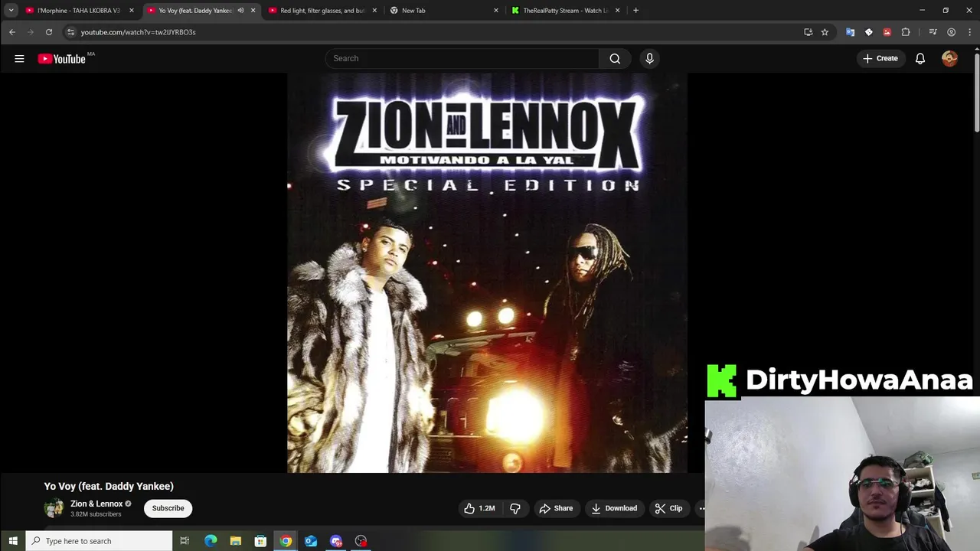Image resolution: width=980 pixels, height=551 pixels.
Task: Install app icon in address bar
Action: tap(808, 32)
